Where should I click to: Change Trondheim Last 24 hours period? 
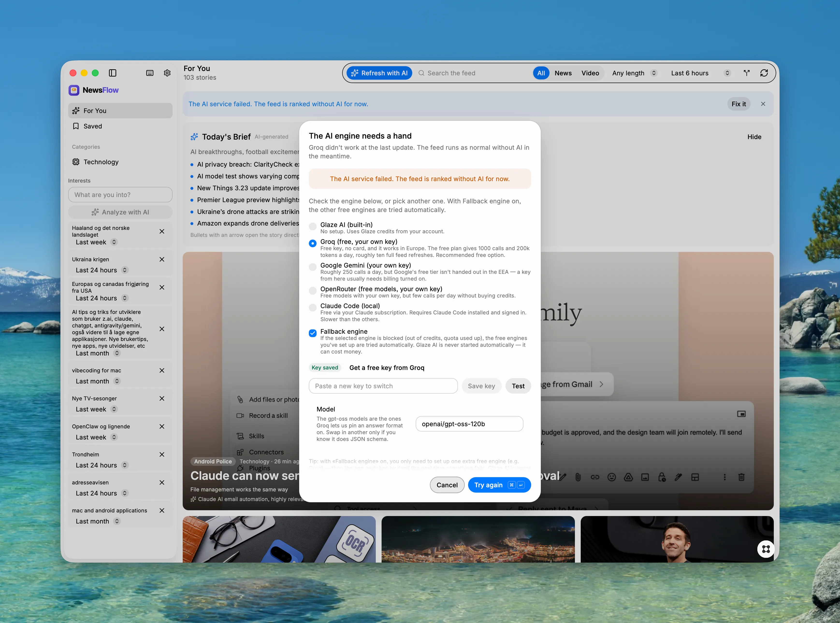(x=102, y=465)
